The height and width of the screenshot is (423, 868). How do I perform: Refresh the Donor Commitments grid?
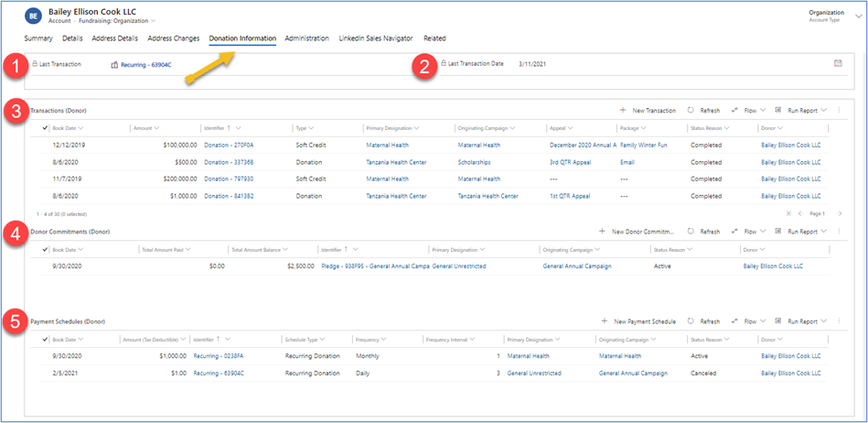tap(691, 232)
